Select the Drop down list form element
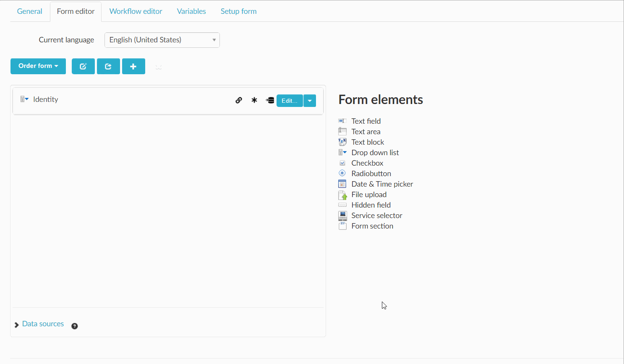This screenshot has width=624, height=364. (x=375, y=153)
